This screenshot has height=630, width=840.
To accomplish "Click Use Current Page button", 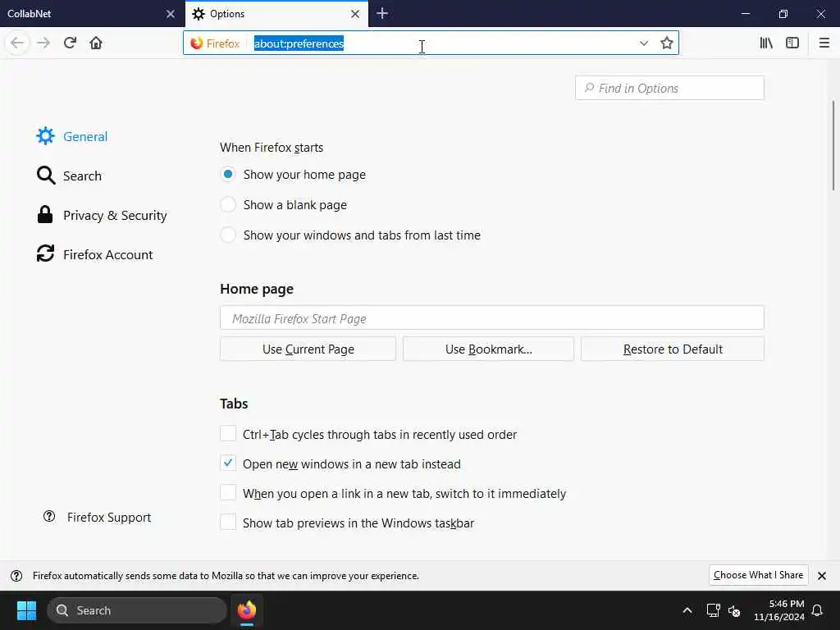I will (308, 349).
